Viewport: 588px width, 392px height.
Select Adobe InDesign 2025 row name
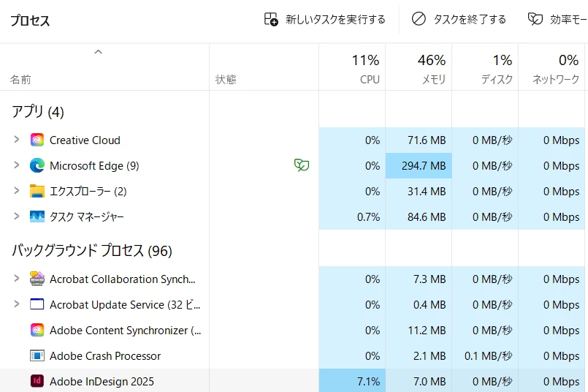pyautogui.click(x=102, y=381)
